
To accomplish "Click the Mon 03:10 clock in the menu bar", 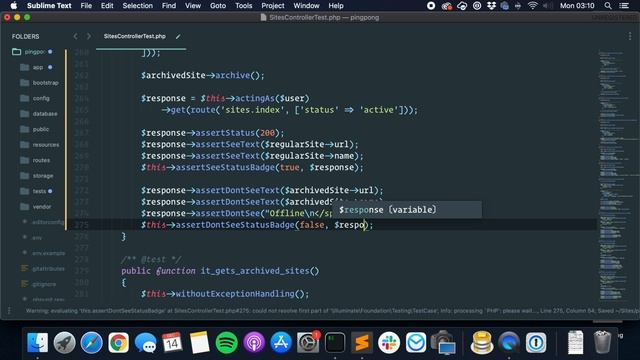I will click(577, 6).
